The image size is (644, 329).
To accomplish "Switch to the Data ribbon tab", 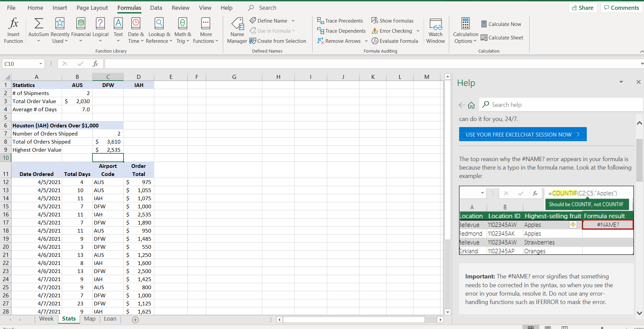I will tap(156, 8).
